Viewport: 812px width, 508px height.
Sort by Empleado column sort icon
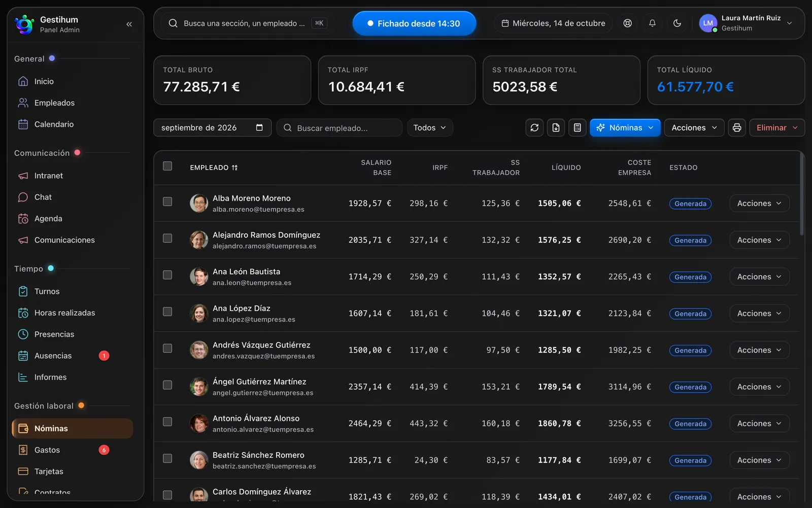(234, 168)
